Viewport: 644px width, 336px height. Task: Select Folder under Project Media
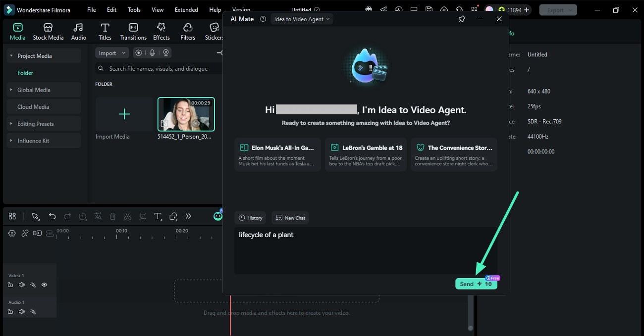(x=25, y=73)
